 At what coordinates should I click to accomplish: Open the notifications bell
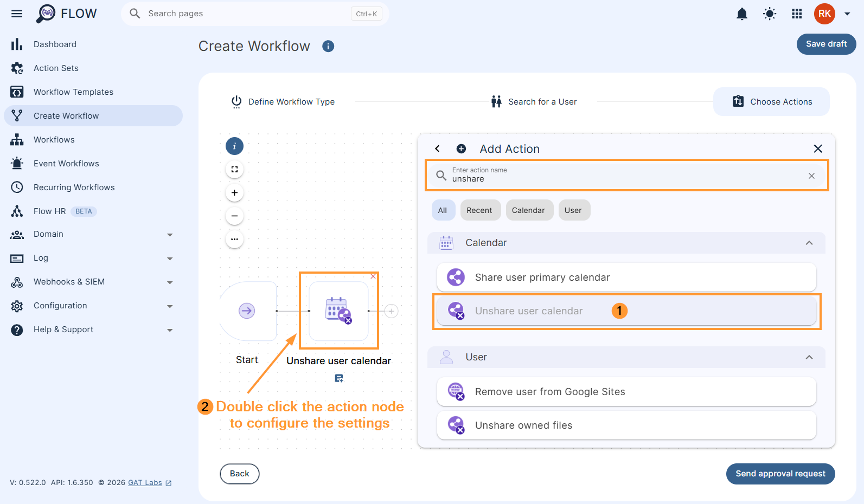(x=742, y=14)
